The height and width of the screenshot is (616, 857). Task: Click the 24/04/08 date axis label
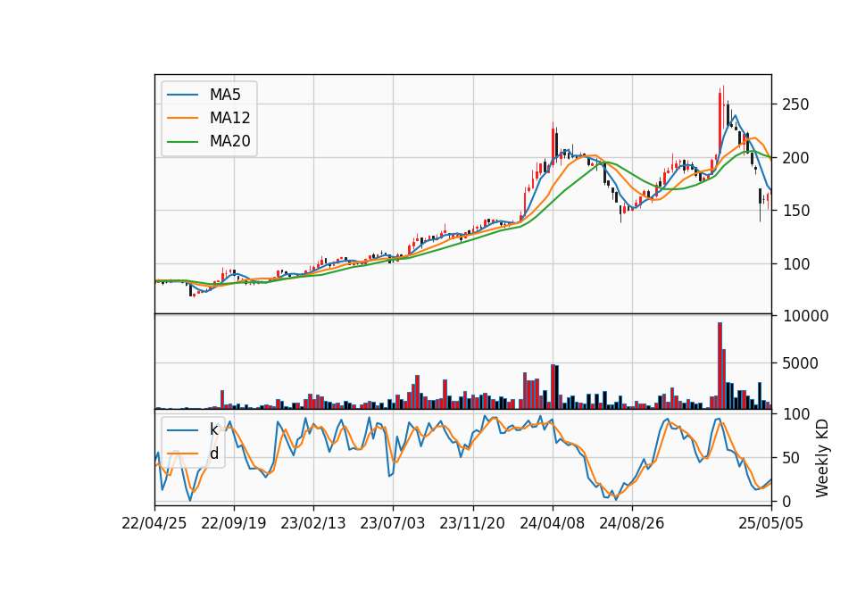[x=552, y=524]
